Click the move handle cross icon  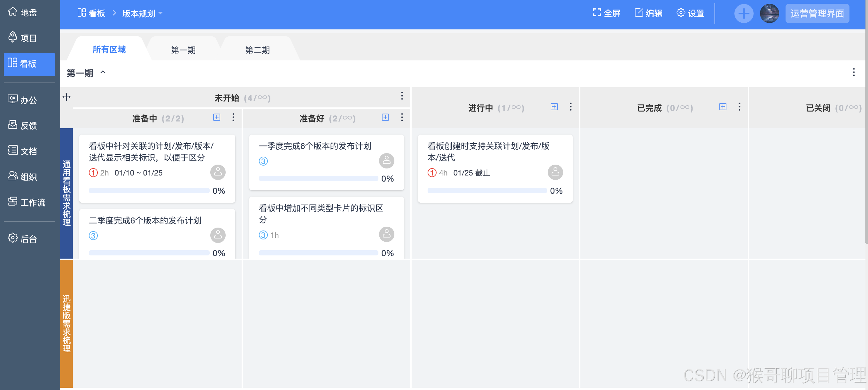pos(66,97)
